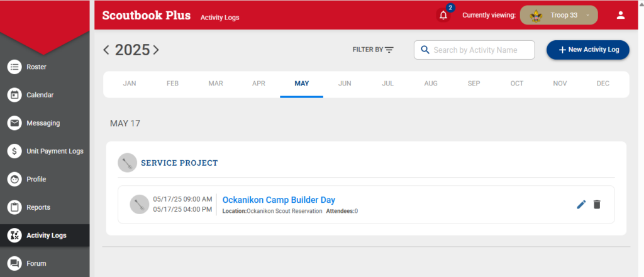
Task: Switch to the DEC month tab
Action: [x=602, y=84]
